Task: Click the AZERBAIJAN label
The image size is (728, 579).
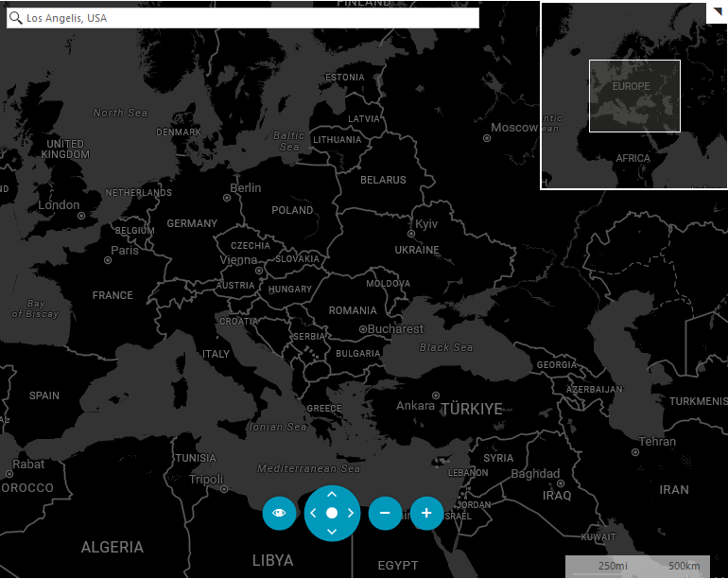Action: (x=595, y=390)
